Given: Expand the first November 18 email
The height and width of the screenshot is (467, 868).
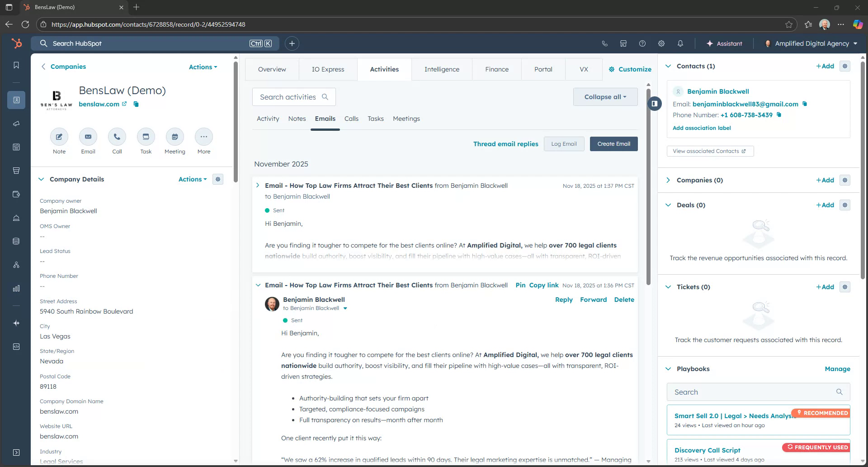Looking at the screenshot, I should pyautogui.click(x=258, y=185).
